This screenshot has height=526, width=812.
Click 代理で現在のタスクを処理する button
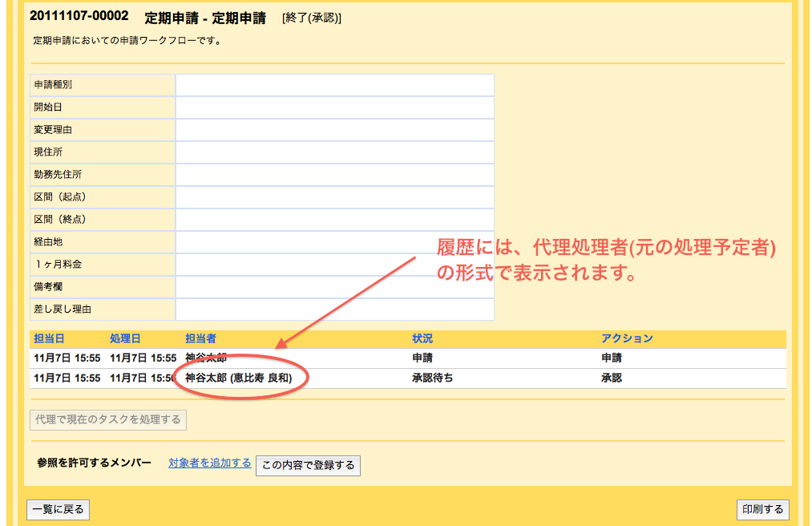[108, 419]
